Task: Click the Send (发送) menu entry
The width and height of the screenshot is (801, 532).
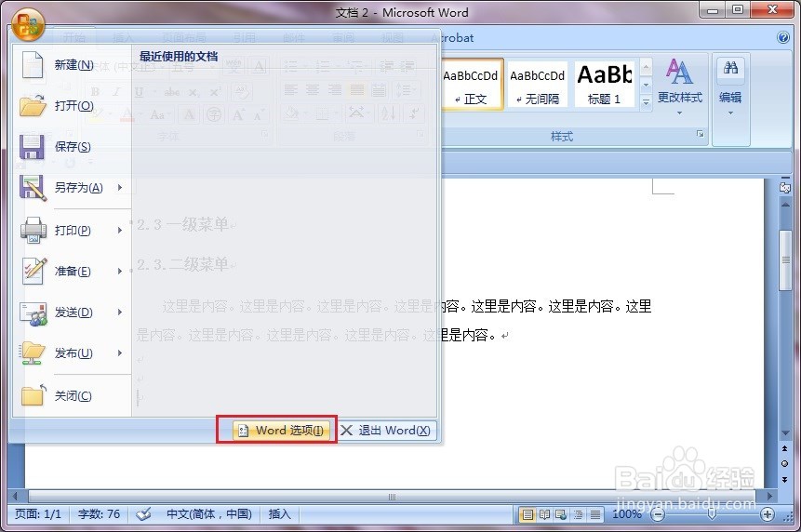Action: (72, 312)
